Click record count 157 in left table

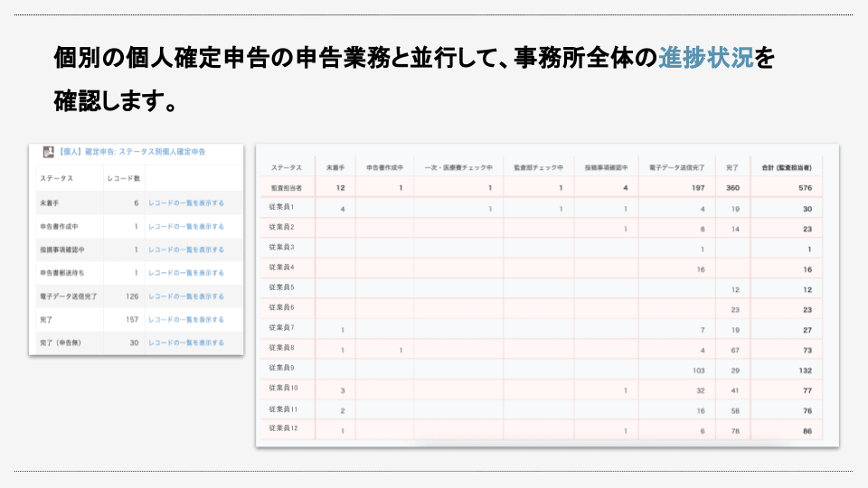pyautogui.click(x=132, y=319)
